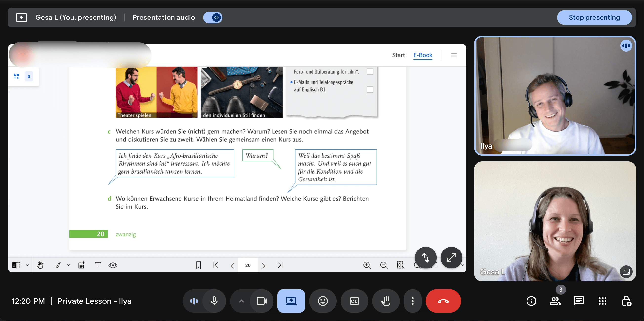Open the page view mode dropdown
The height and width of the screenshot is (321, 644).
tap(27, 265)
